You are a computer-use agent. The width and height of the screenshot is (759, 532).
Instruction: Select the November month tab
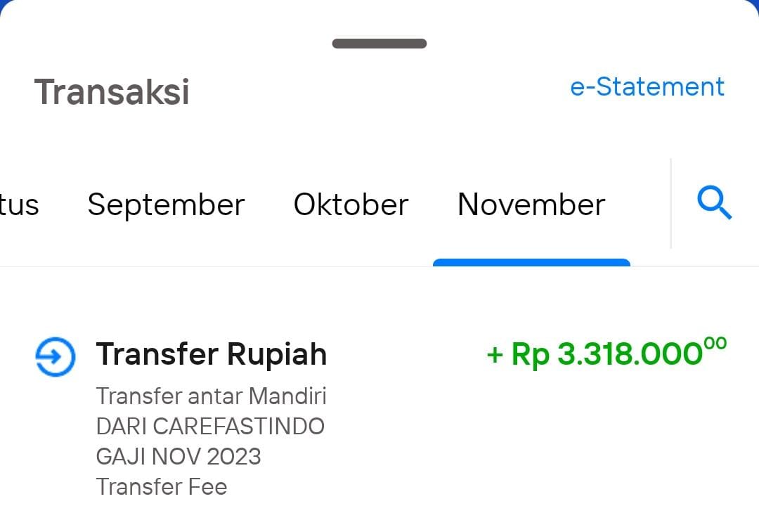[531, 205]
